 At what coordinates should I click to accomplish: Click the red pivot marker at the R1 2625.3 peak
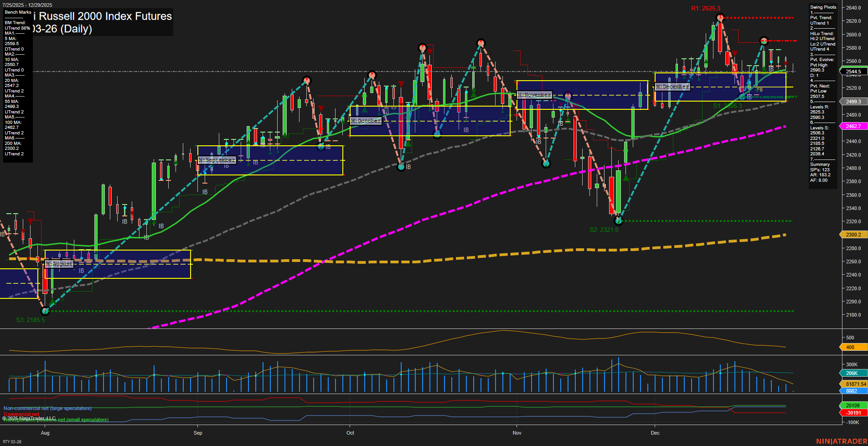(720, 18)
